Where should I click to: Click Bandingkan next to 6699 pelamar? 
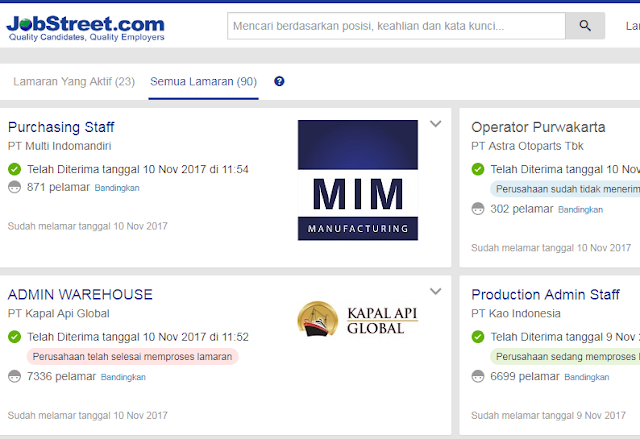click(x=587, y=377)
